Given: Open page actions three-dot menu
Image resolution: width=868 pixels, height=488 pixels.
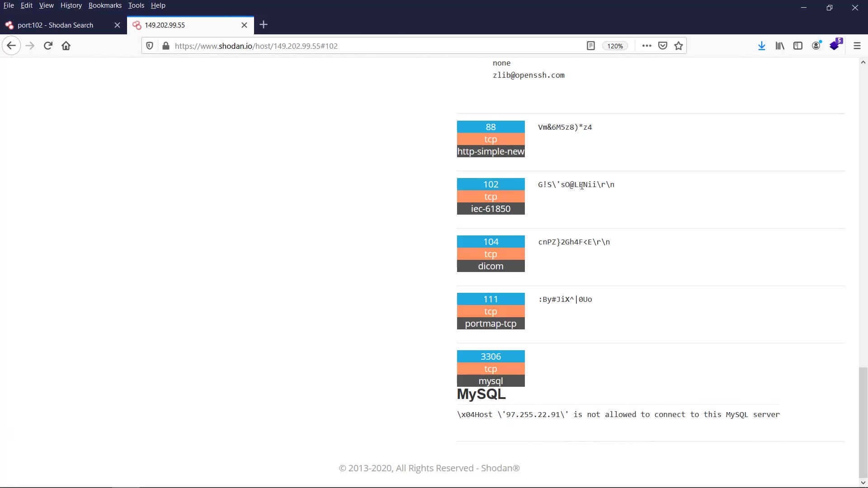Looking at the screenshot, I should click(x=647, y=46).
